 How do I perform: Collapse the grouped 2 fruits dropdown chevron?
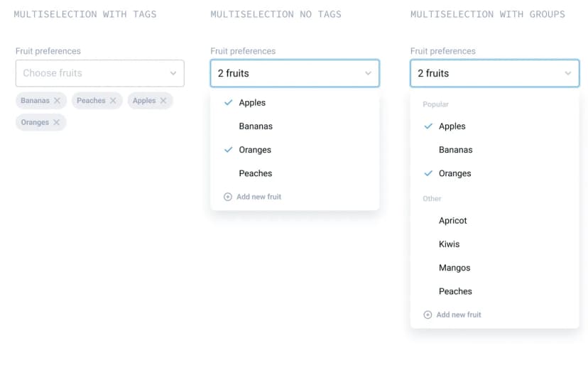567,73
